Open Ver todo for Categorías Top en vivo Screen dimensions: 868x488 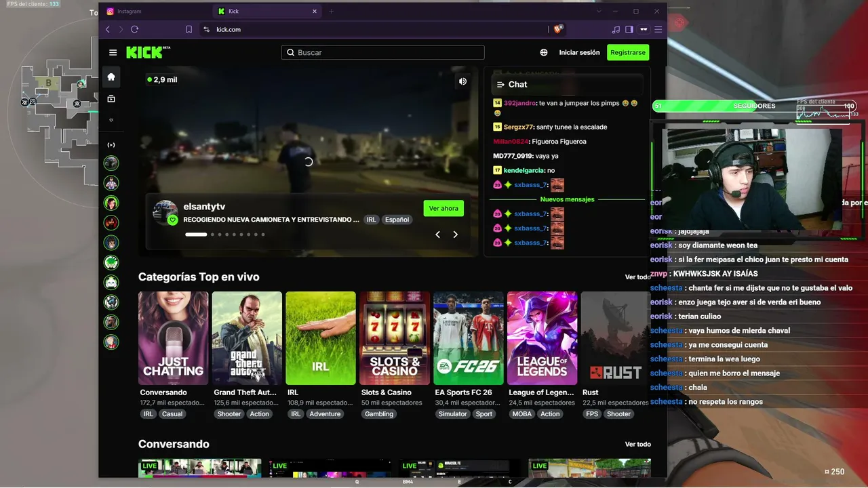coord(637,277)
